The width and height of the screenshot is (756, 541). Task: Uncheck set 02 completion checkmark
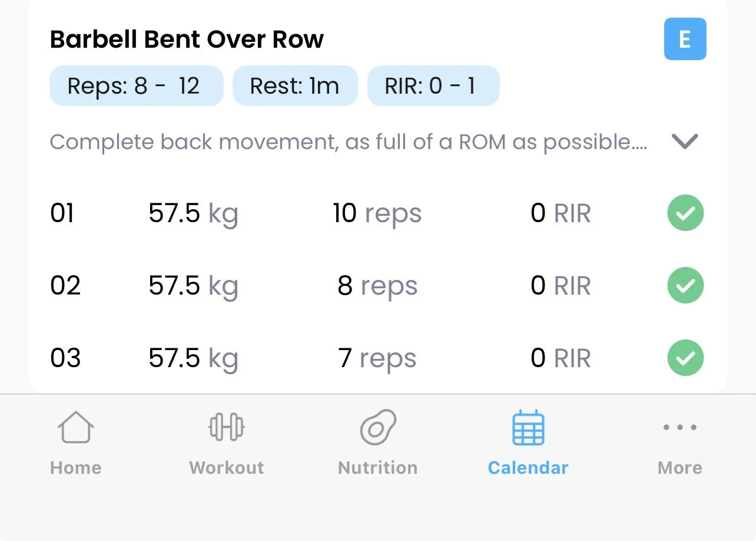685,285
